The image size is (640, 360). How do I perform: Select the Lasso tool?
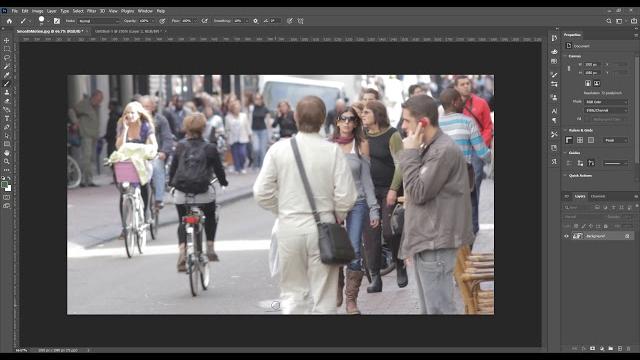(7, 58)
